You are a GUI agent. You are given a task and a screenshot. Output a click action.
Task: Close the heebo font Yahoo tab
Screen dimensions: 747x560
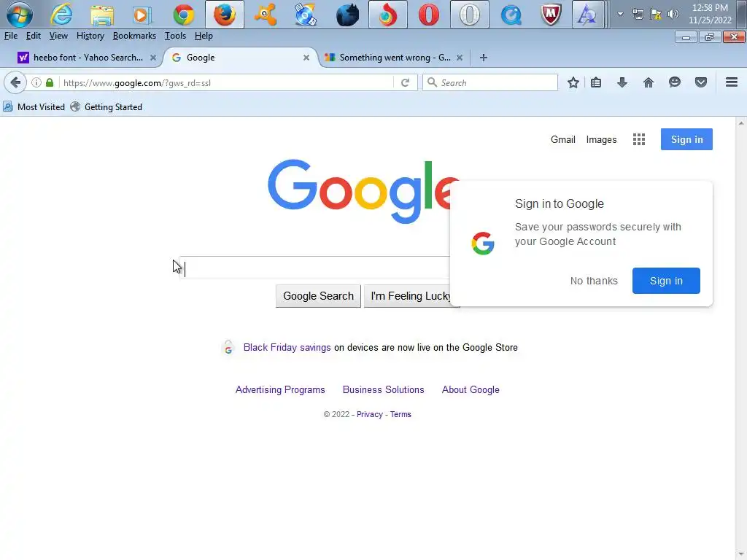pos(153,58)
